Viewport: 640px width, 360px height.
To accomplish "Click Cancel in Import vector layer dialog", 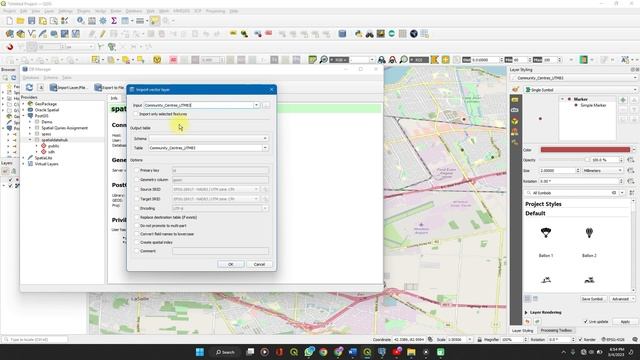I will click(x=259, y=264).
